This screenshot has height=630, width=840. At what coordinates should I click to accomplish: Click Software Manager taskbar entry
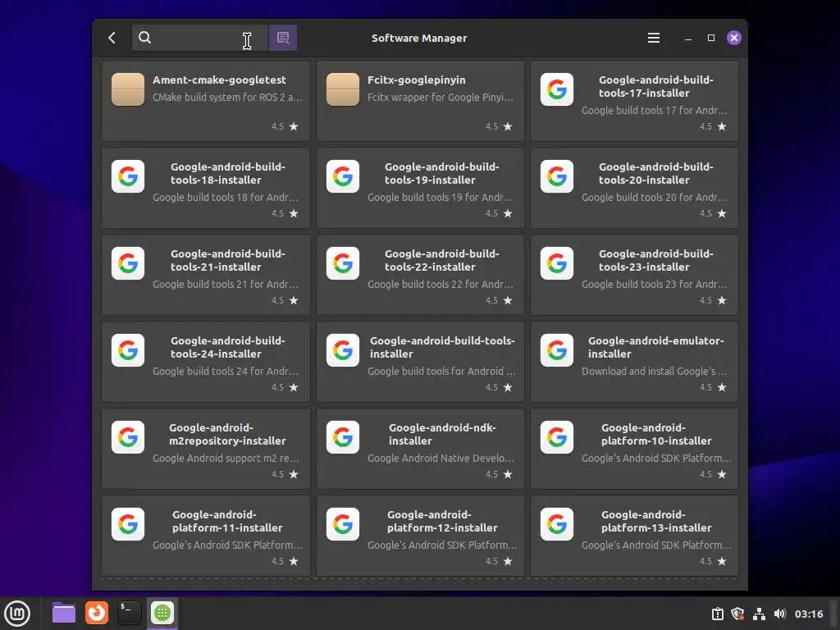point(162,613)
